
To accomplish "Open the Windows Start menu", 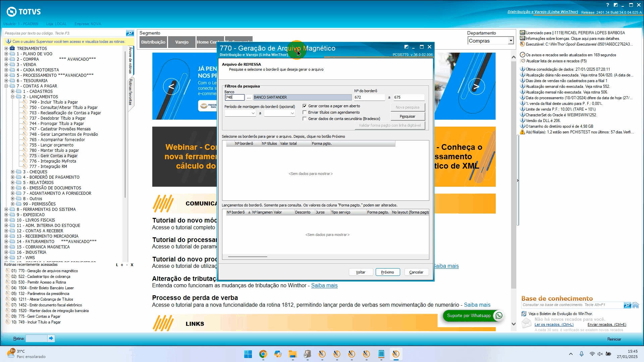I will (248, 354).
